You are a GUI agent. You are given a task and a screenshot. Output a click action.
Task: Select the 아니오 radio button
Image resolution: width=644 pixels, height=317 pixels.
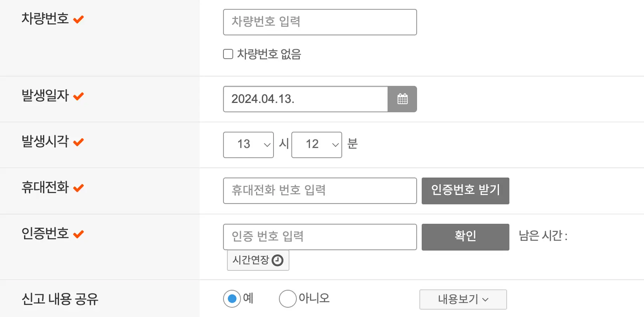click(287, 299)
